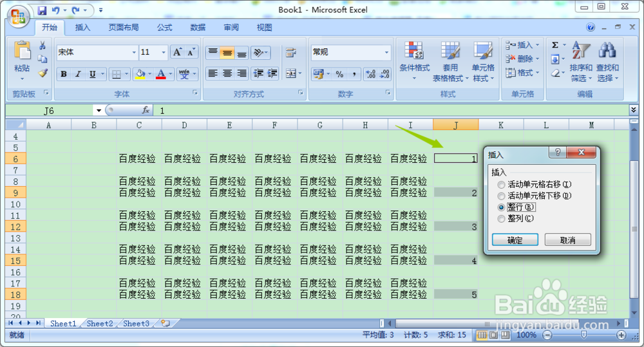Toggle italic formatting
Viewport: 644px width, 347px height.
[x=78, y=74]
